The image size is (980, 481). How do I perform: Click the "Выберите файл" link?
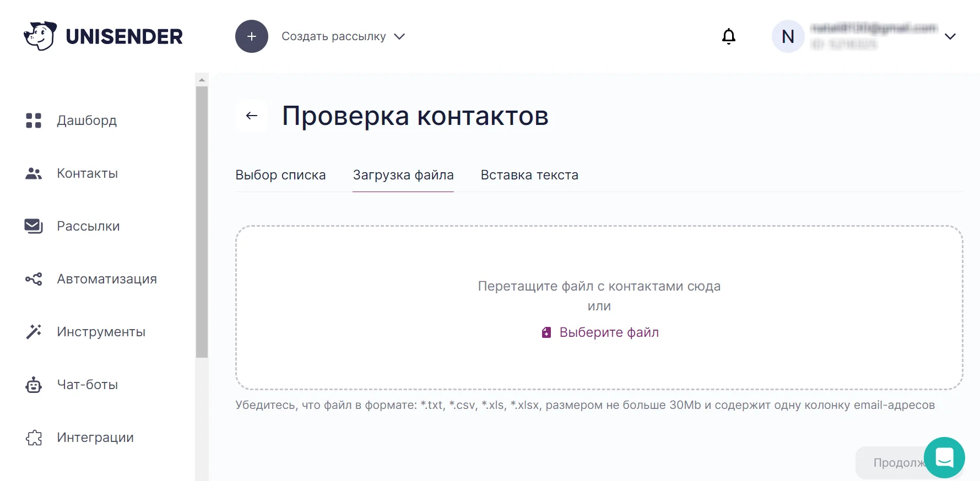[x=609, y=332]
